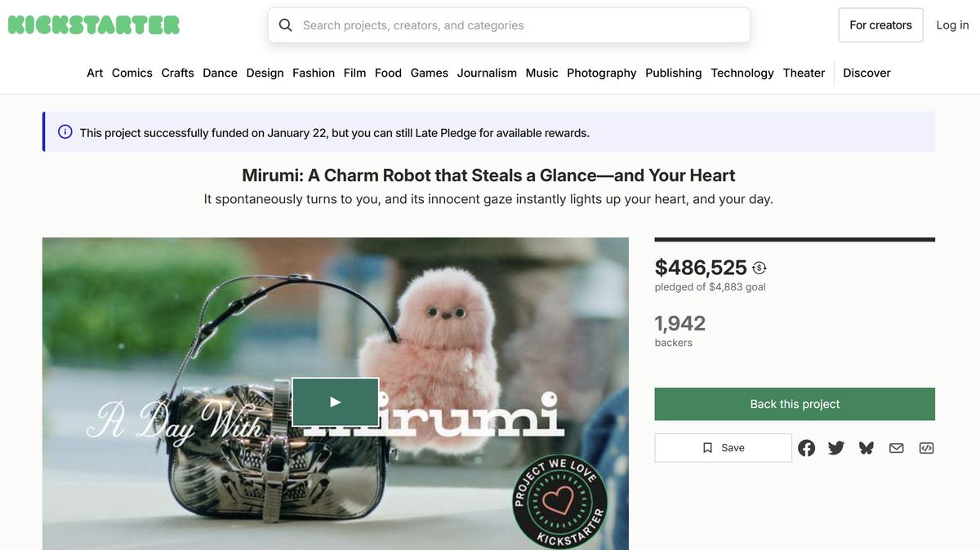Open the embed code icon
Image resolution: width=980 pixels, height=550 pixels.
(x=926, y=448)
